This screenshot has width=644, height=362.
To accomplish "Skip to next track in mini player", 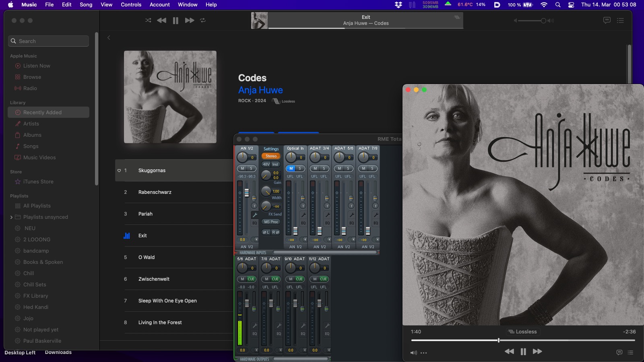I will [x=538, y=352].
